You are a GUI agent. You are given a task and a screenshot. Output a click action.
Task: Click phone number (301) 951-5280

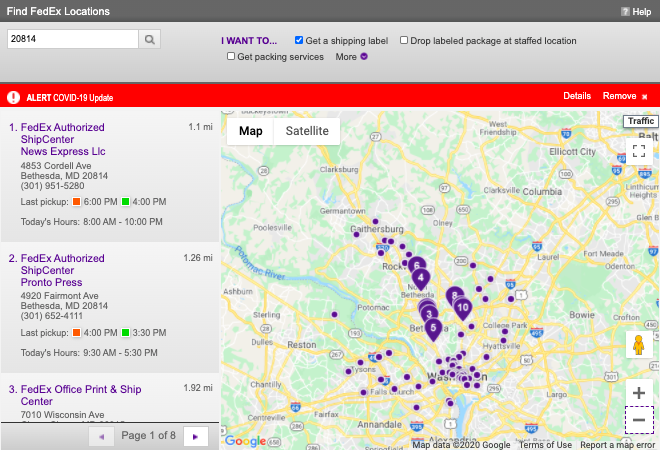point(52,186)
